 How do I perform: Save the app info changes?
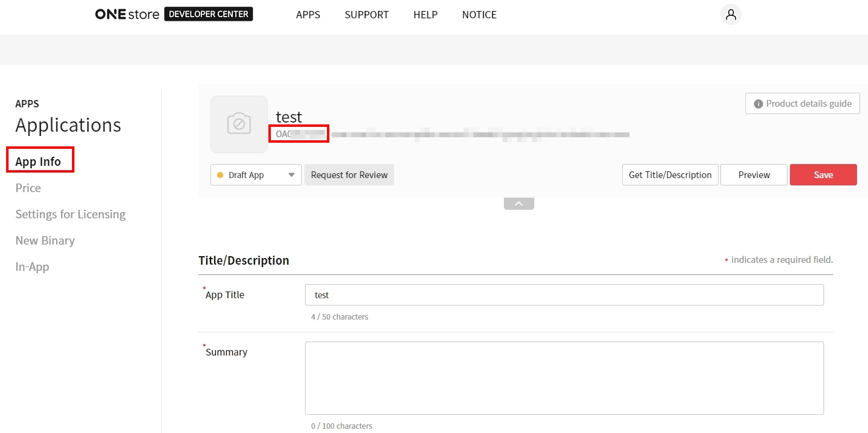(x=823, y=175)
